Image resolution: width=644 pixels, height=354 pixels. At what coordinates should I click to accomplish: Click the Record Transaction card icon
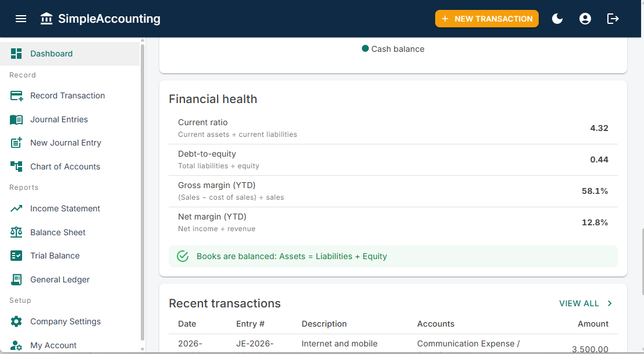16,96
